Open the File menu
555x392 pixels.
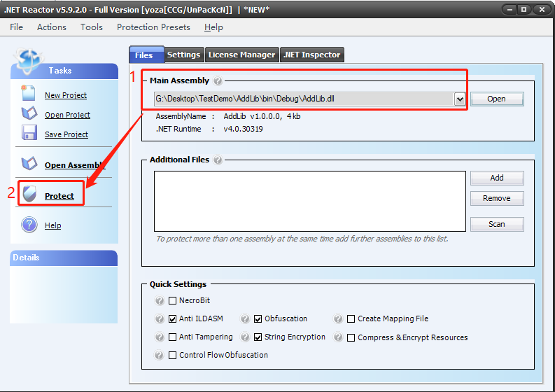(x=16, y=27)
